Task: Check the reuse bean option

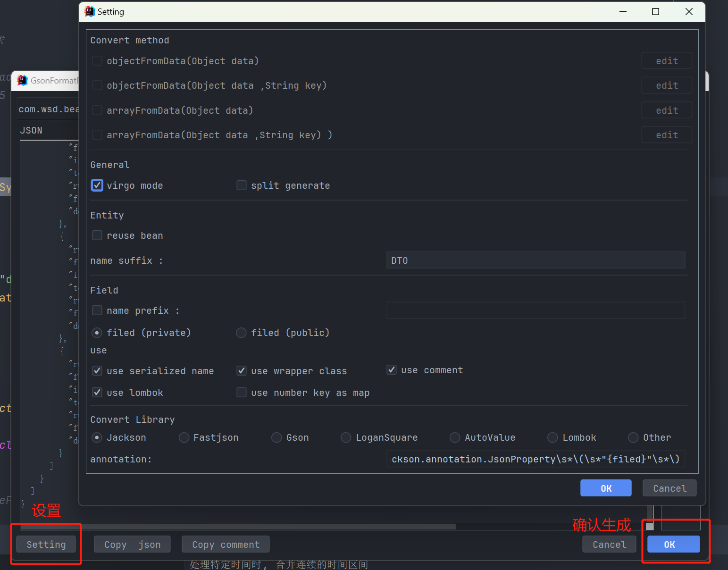Action: 97,235
